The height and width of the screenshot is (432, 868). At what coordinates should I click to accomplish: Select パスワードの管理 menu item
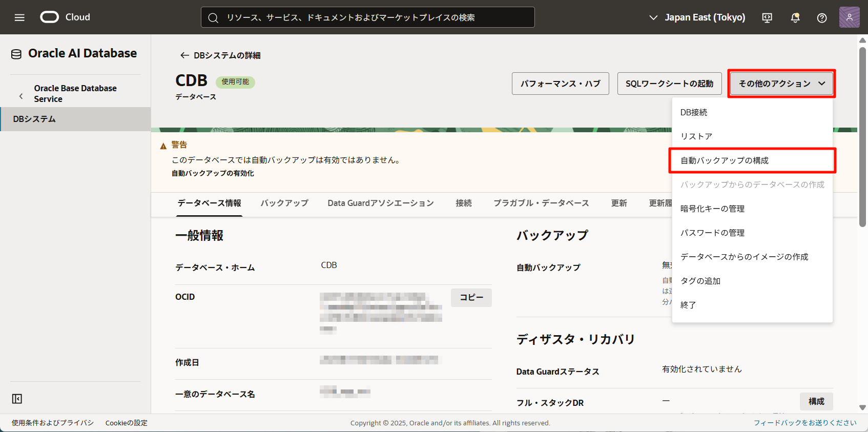752,233
